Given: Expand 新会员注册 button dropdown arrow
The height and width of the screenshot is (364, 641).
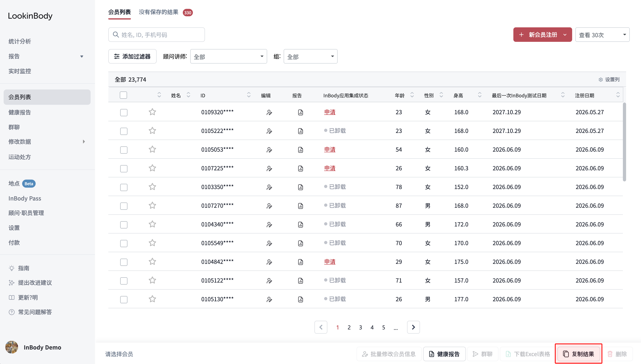Looking at the screenshot, I should (565, 35).
